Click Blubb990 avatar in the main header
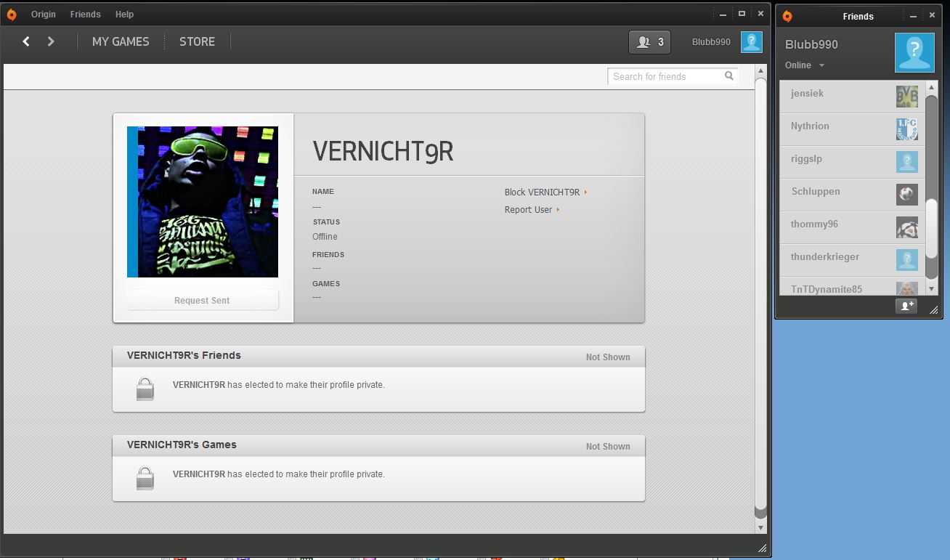Screen dimensions: 950x560 (752, 42)
